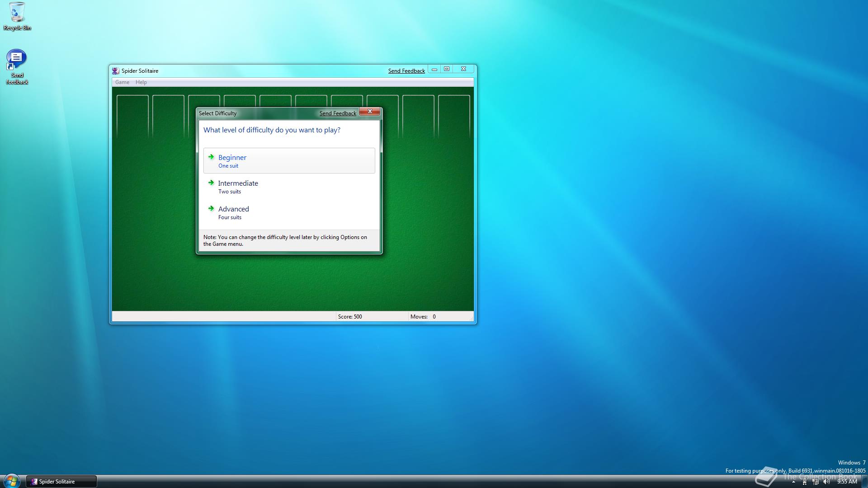Click the note about changing difficulty later
Screen dimensions: 868x488
pyautogui.click(x=285, y=240)
